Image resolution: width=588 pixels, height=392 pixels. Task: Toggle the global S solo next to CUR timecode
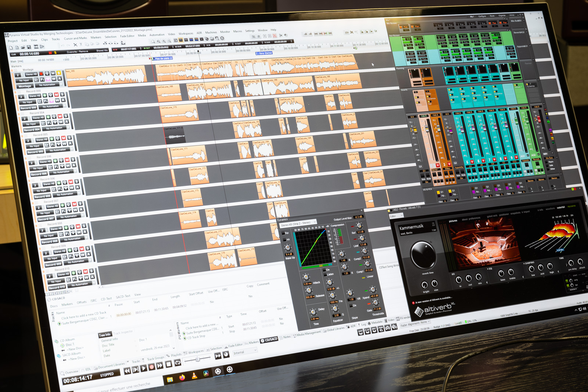coord(55,53)
